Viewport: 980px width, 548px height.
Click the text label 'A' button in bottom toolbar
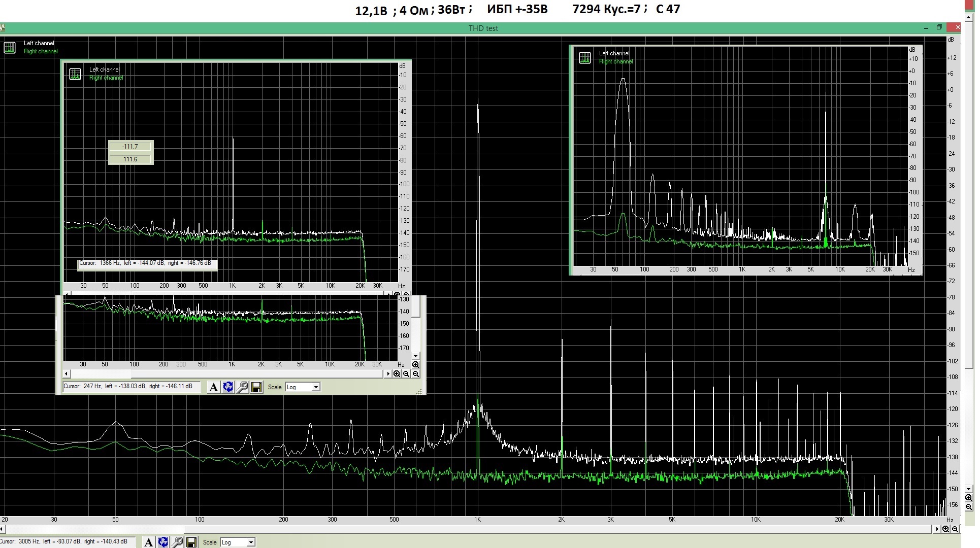(x=148, y=542)
